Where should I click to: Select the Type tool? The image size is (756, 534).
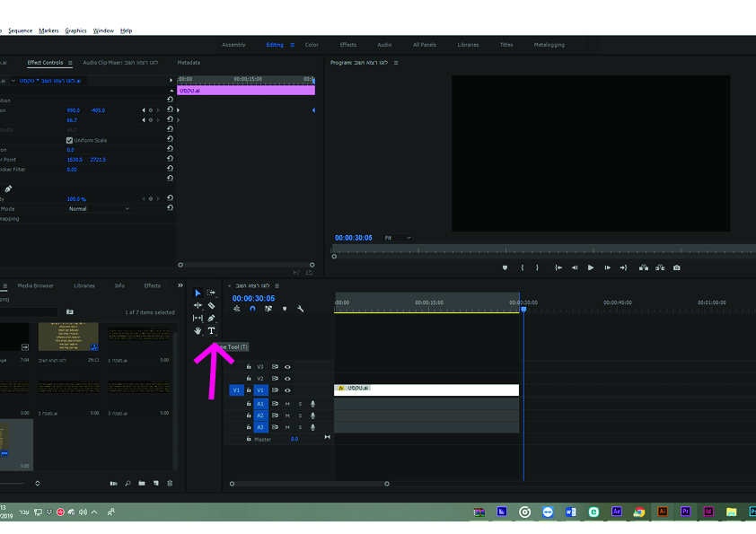coord(212,331)
